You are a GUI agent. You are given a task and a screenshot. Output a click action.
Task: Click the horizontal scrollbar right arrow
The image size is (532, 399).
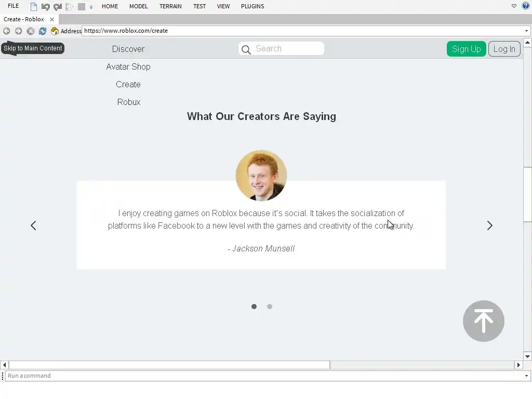518,365
